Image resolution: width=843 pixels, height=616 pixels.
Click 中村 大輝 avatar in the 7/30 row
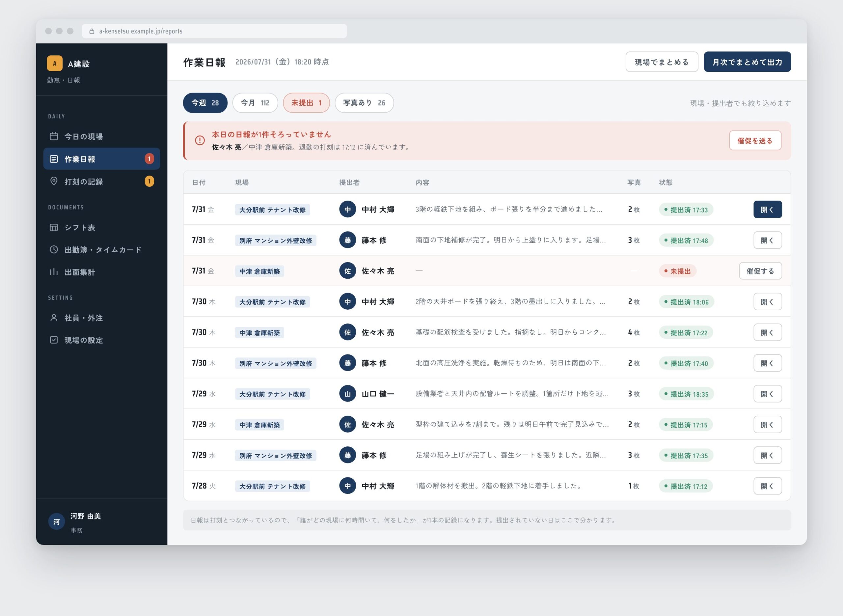click(347, 301)
